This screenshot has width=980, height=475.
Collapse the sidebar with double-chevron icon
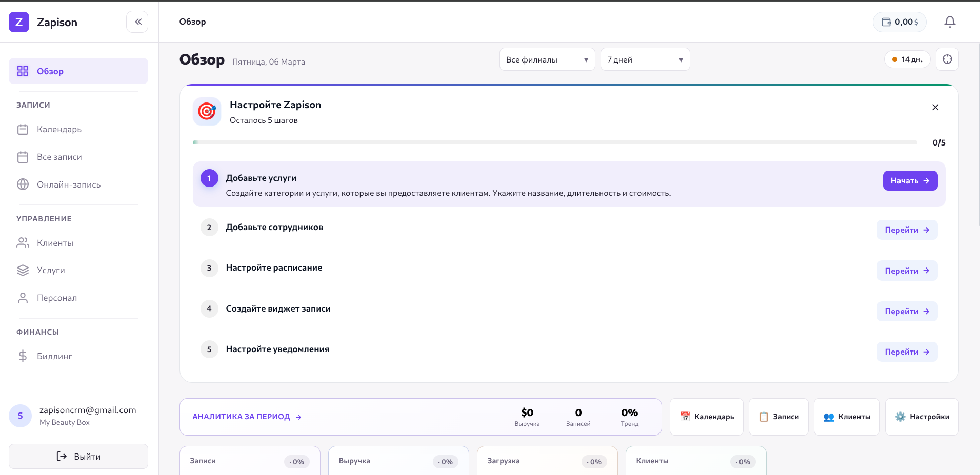(137, 22)
